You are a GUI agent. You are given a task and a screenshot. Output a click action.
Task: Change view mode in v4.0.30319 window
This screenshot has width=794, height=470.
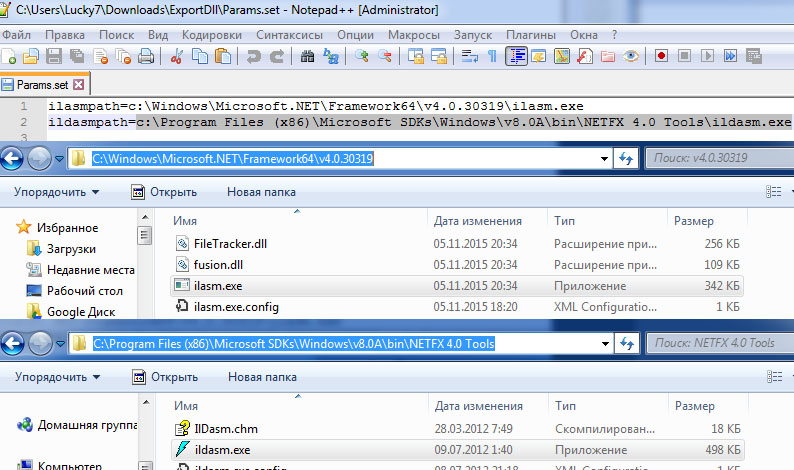(773, 192)
